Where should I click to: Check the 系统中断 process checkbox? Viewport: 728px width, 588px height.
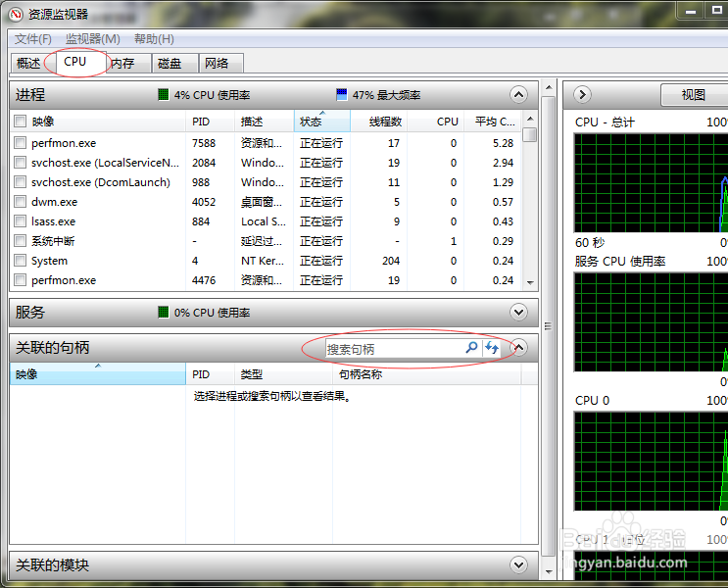point(20,240)
